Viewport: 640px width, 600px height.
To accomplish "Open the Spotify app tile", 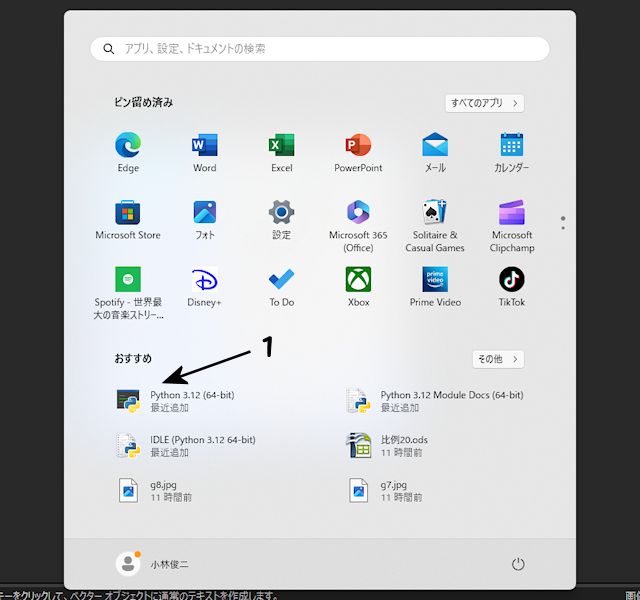I will (128, 293).
